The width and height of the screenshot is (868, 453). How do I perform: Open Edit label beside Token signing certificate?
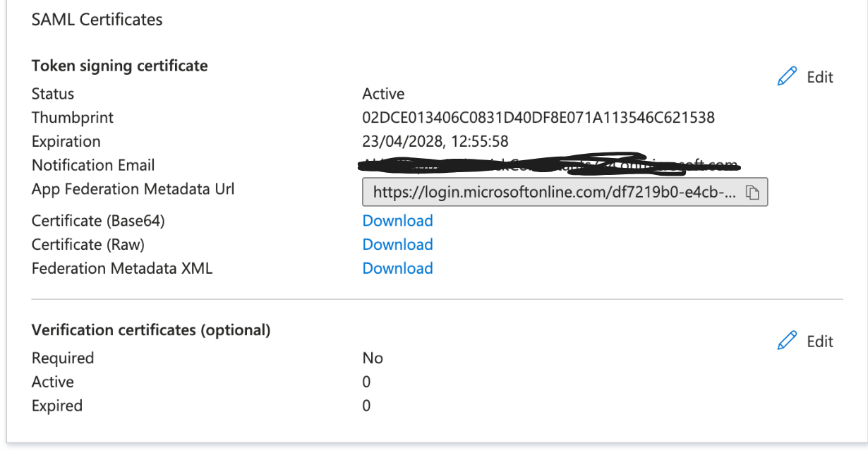820,77
